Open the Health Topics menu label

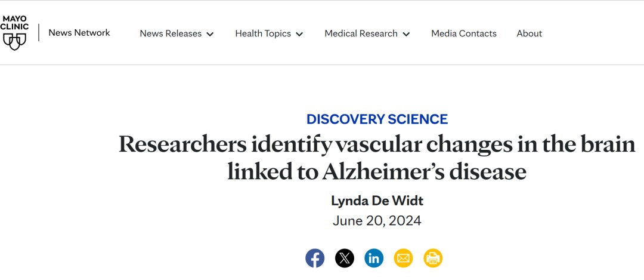click(x=262, y=33)
